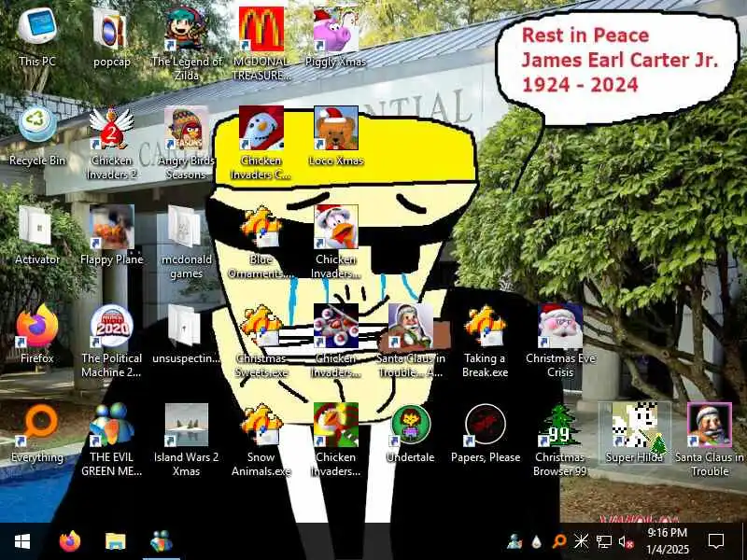This screenshot has width=747, height=560.
Task: Open the clock showing 9:16 PM
Action: tap(668, 541)
